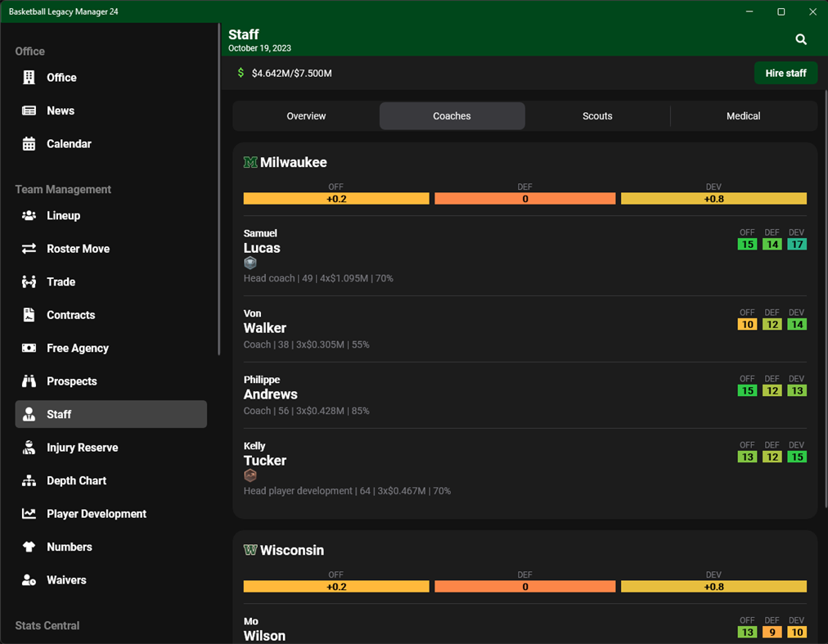Click the search magnifier icon
Image resolution: width=828 pixels, height=644 pixels.
801,39
